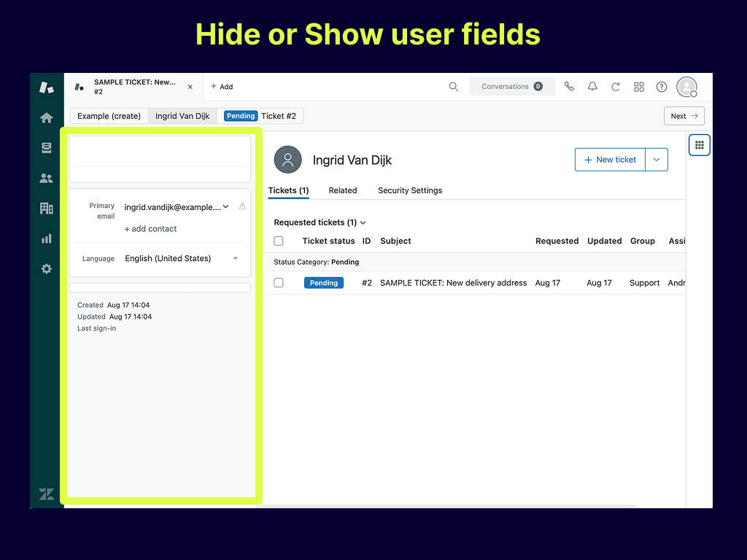Open the Home dashboard from the sidebar
The image size is (747, 560).
pyautogui.click(x=46, y=117)
